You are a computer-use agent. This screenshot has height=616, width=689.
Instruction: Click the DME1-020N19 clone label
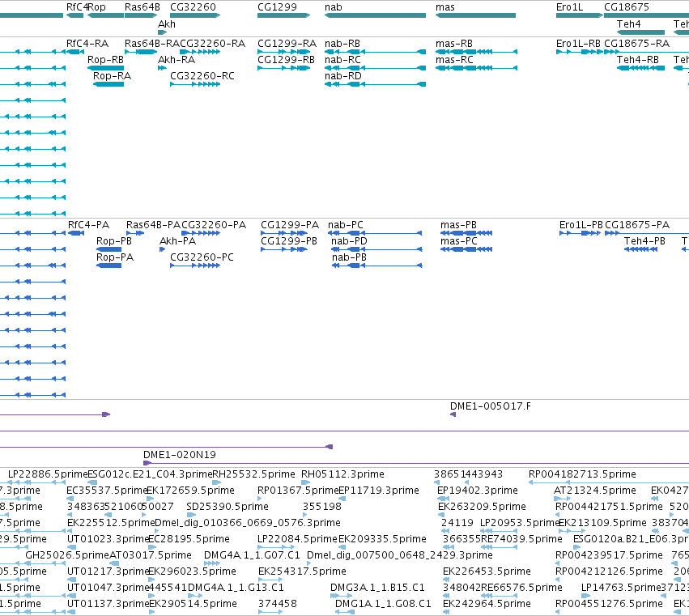180,455
